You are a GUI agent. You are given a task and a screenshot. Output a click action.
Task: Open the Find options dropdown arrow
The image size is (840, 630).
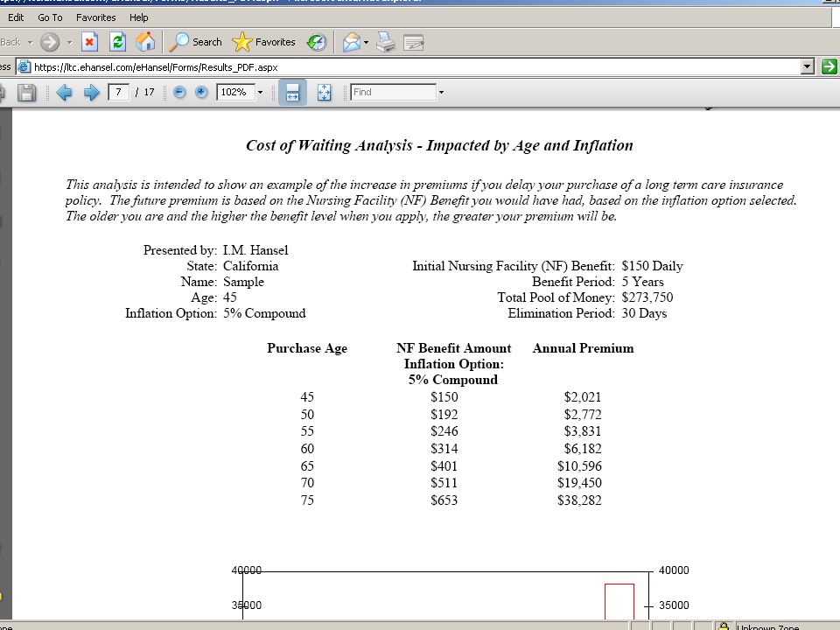coord(441,92)
